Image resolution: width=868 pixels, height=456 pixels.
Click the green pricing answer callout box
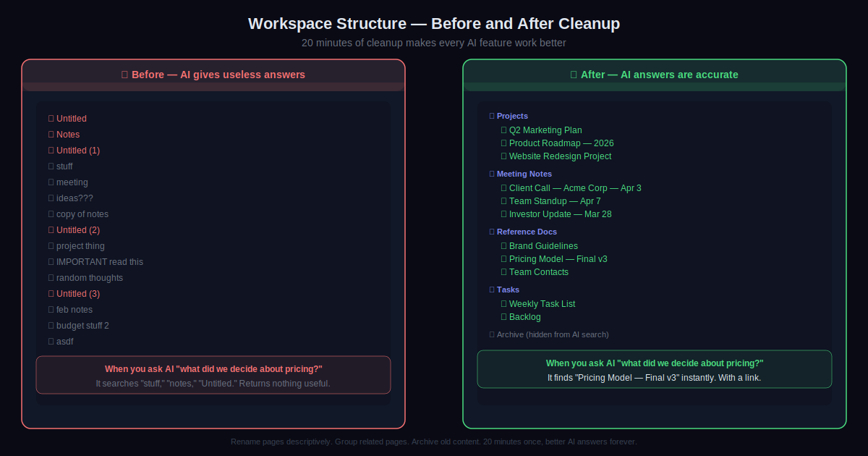(x=655, y=369)
